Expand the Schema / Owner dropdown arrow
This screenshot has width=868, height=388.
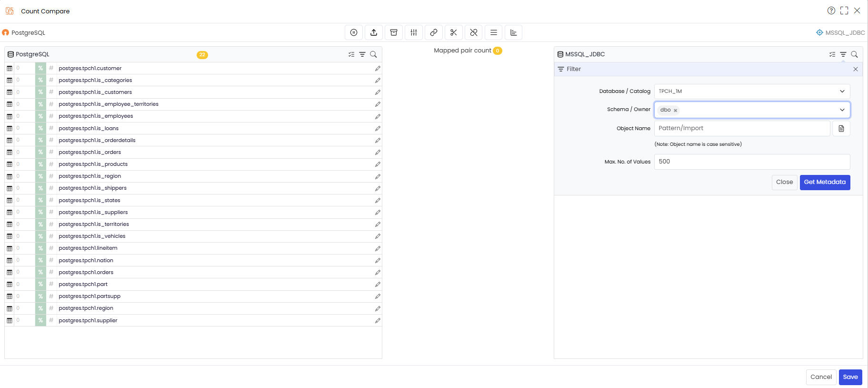click(842, 110)
